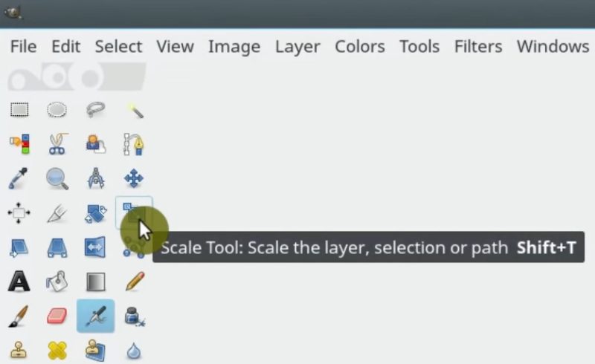Screen dimensions: 595x364
Task: Select the Color Picker eyedropper tool
Action: pos(18,178)
